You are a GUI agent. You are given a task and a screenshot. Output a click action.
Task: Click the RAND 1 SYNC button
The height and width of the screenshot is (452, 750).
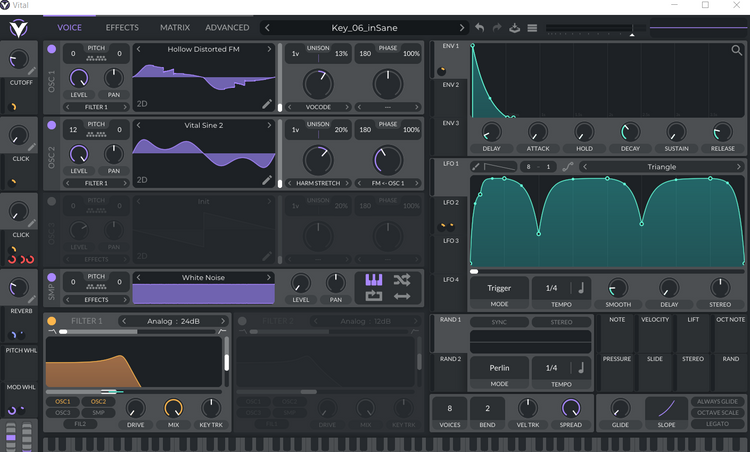(x=499, y=322)
